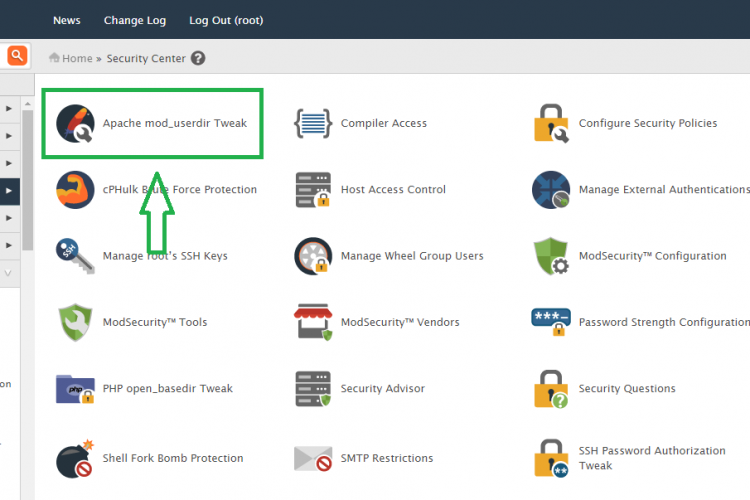The width and height of the screenshot is (750, 500).
Task: Open the SMTP Restrictions link
Action: click(387, 458)
